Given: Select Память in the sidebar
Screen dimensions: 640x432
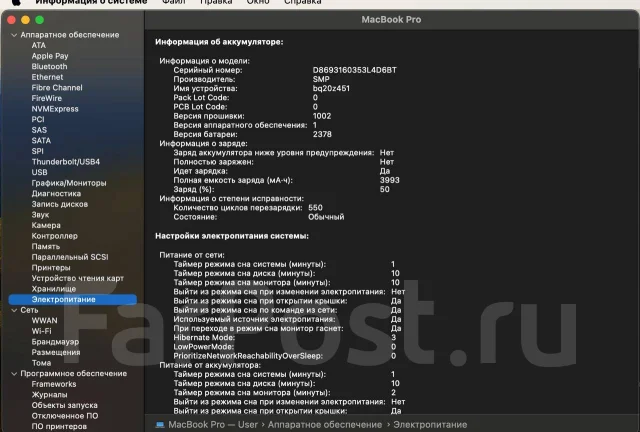Looking at the screenshot, I should click(46, 247).
